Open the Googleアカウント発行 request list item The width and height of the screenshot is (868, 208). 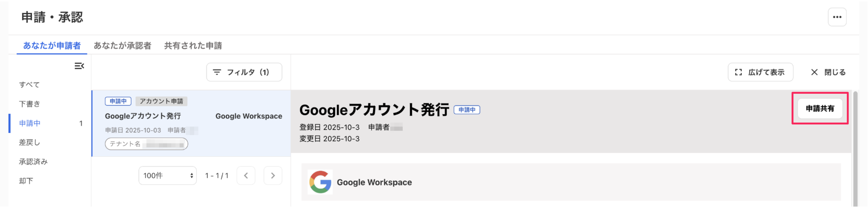tap(191, 123)
